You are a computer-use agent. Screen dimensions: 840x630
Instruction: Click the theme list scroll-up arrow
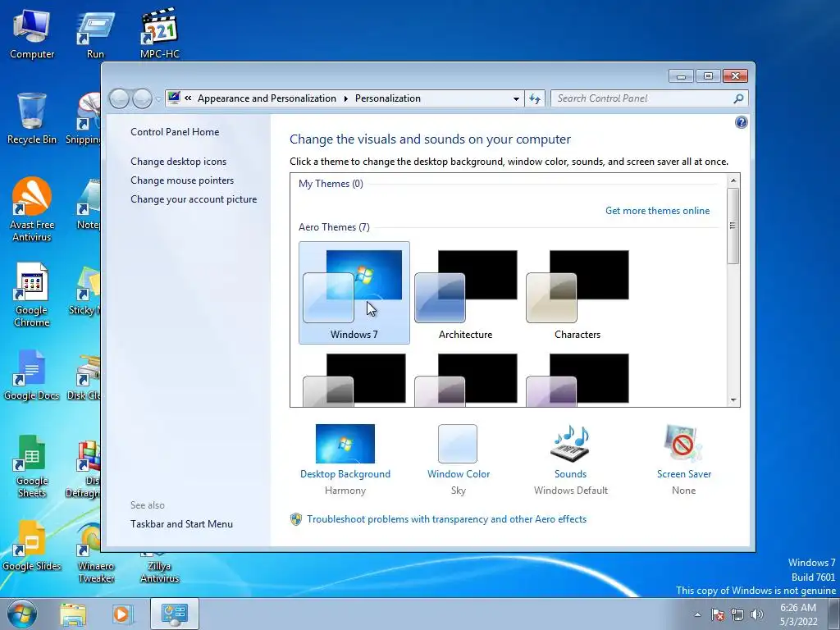pos(733,180)
